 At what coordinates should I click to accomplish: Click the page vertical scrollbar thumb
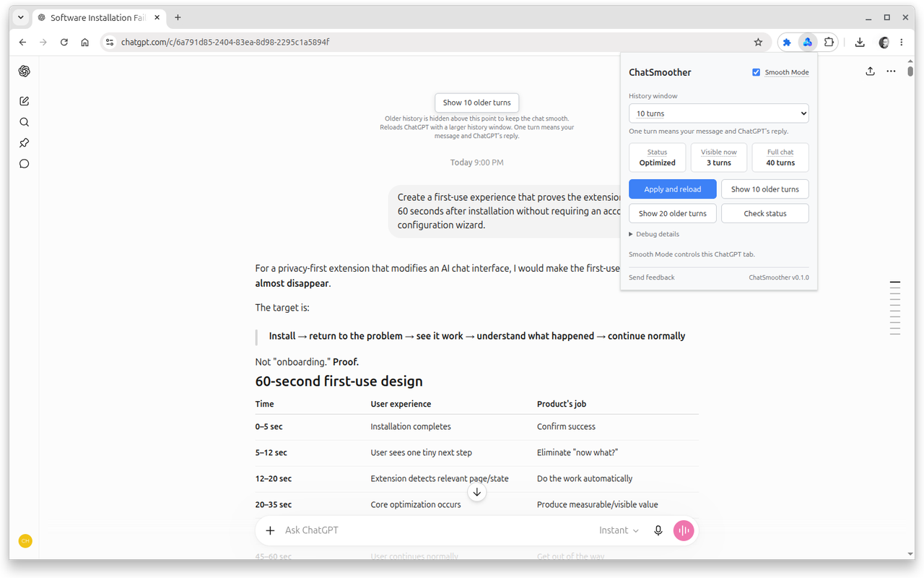tap(910, 71)
